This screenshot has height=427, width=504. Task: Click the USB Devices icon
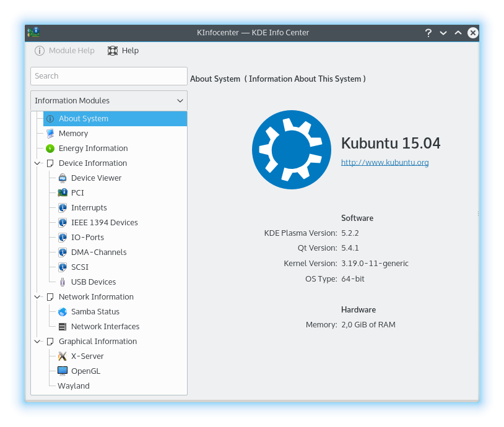(x=63, y=282)
